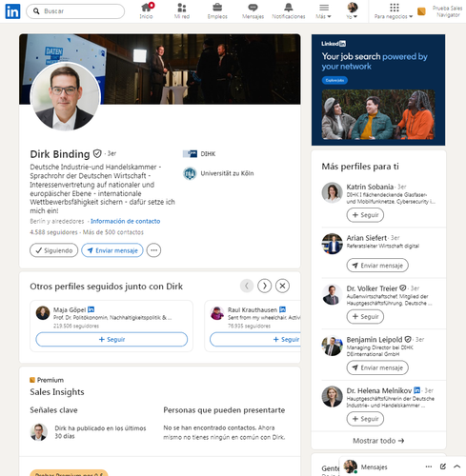
Task: Open Información de contacto
Action: coord(126,221)
